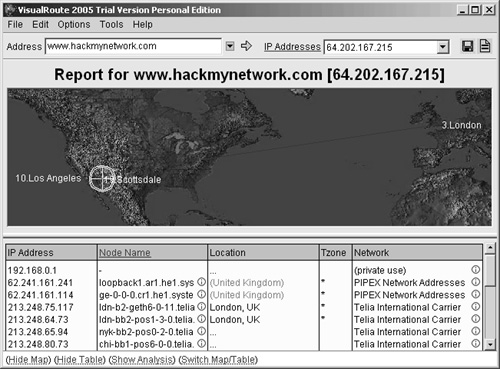
Task: Click the 3.London label on map
Action: [461, 125]
